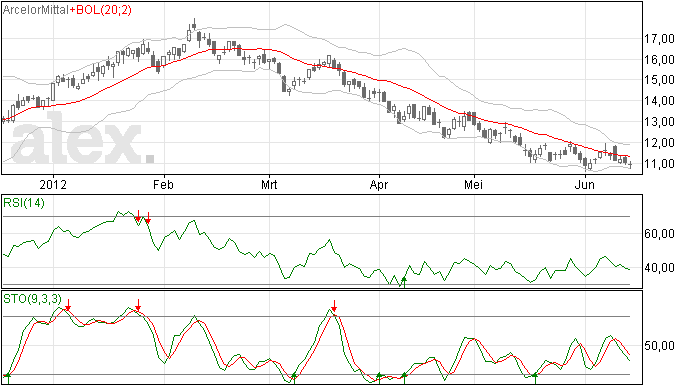Select the 12,00 price axis label
The height and width of the screenshot is (387, 690).
coord(659,143)
